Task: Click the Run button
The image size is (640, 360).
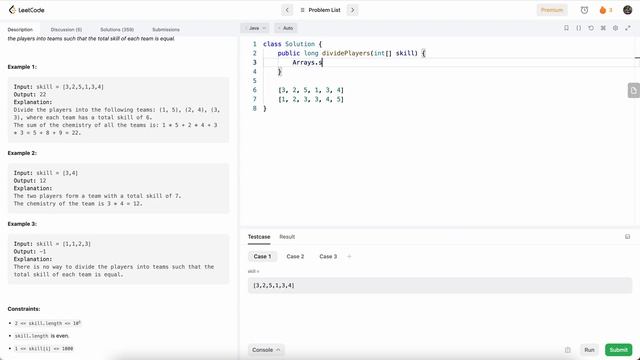Action: pyautogui.click(x=589, y=350)
